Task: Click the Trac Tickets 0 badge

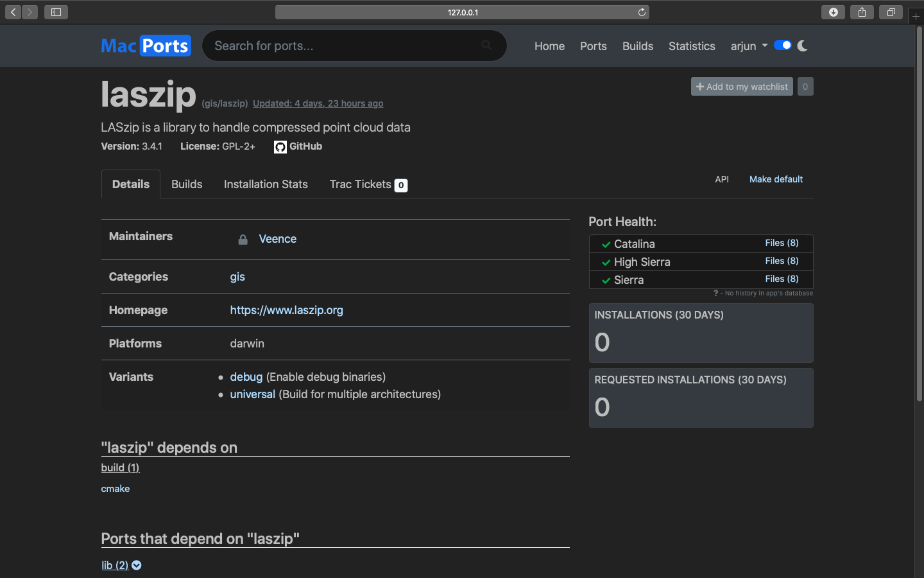Action: coord(401,186)
